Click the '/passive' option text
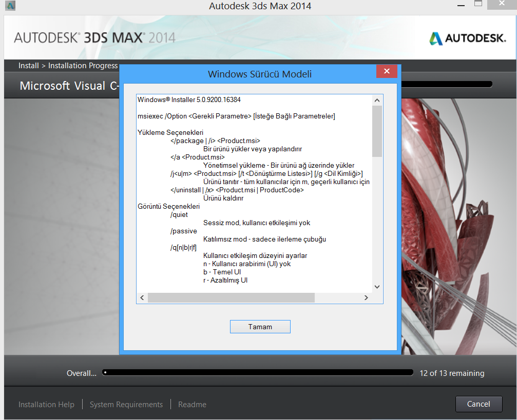The width and height of the screenshot is (517, 420). click(x=184, y=231)
